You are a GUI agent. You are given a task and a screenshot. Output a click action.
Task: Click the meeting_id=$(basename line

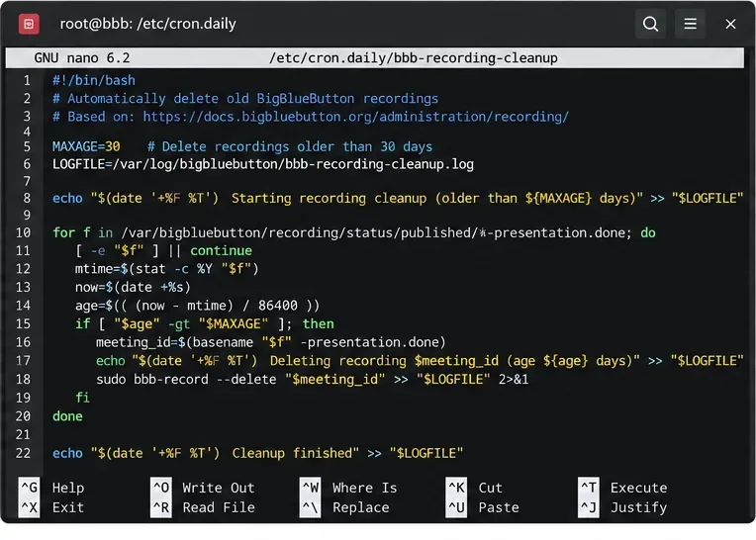point(270,342)
